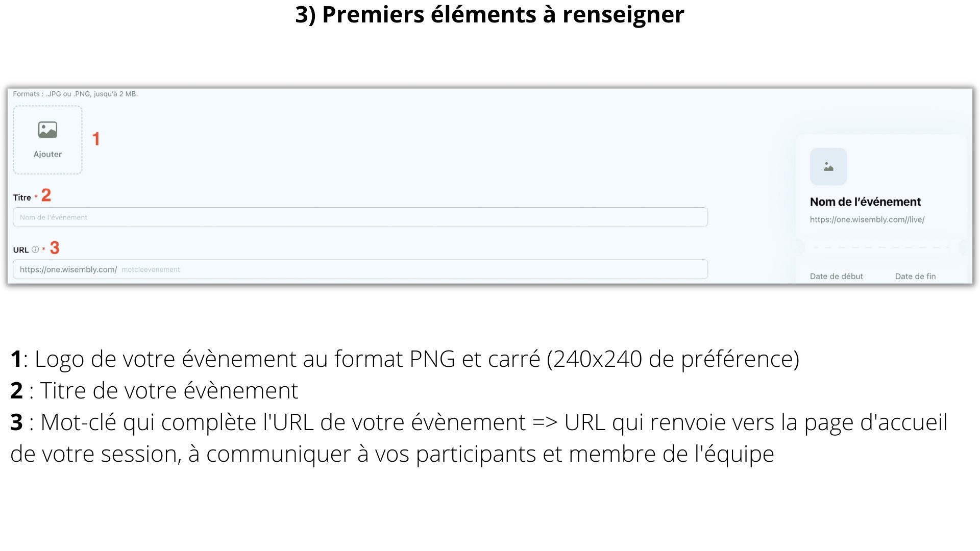
Task: Click the info icon next to URL
Action: (35, 249)
